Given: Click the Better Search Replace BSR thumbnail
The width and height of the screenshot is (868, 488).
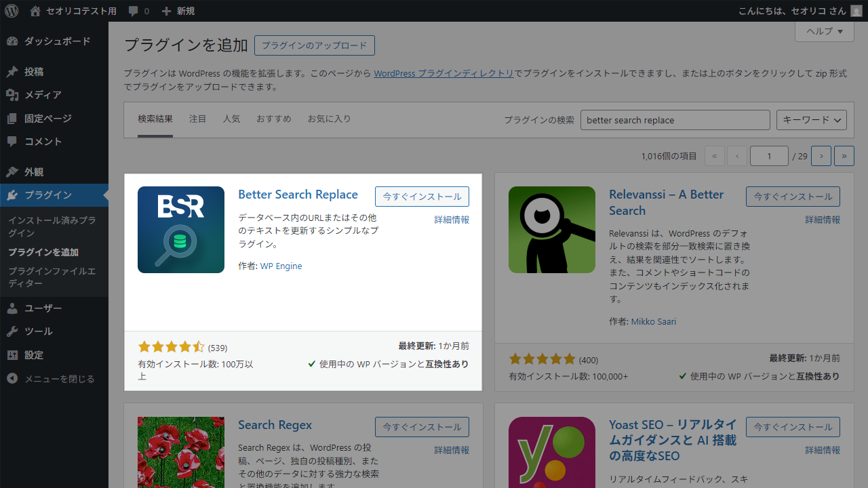Looking at the screenshot, I should point(180,230).
